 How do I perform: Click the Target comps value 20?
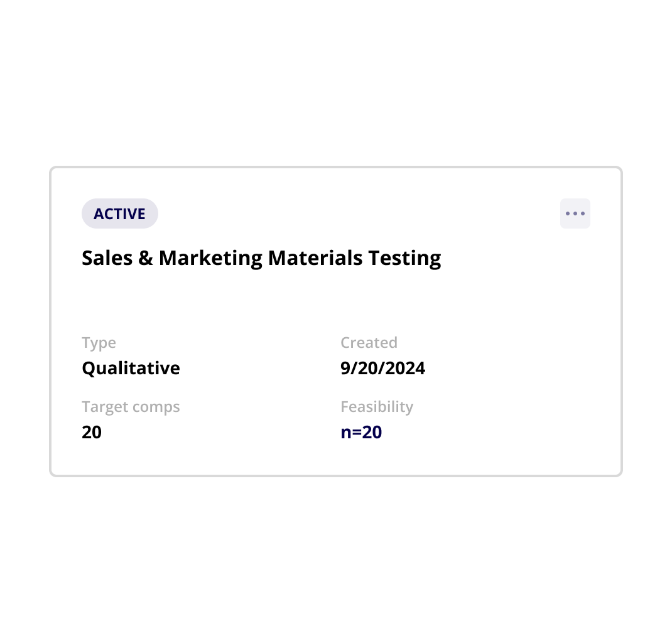tap(92, 432)
